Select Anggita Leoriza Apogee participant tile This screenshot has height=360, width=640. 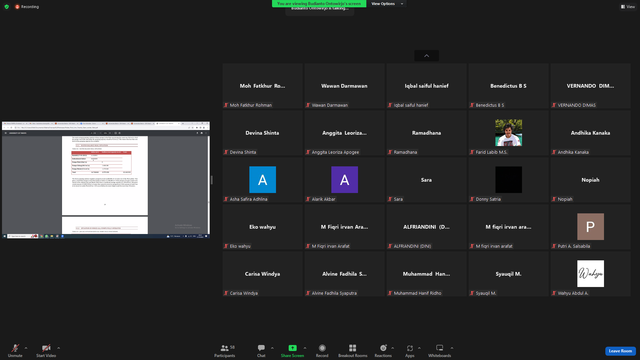[344, 133]
